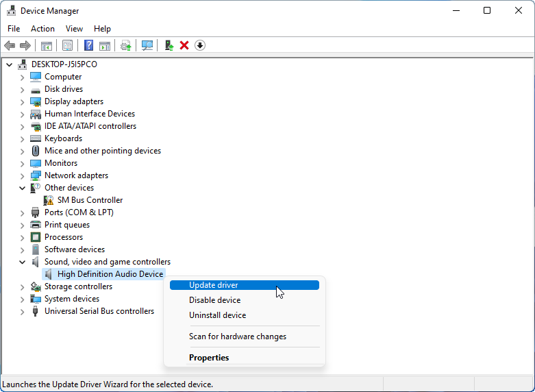Select the Keyboards label
This screenshot has width=535, height=392.
(x=63, y=138)
